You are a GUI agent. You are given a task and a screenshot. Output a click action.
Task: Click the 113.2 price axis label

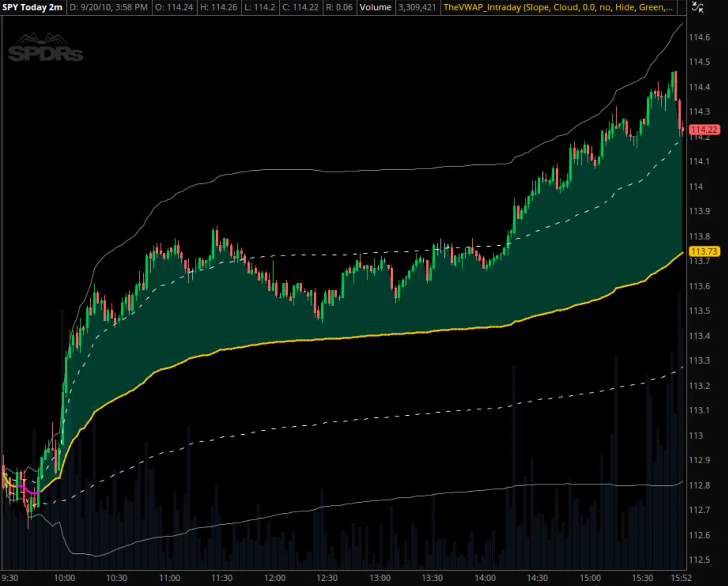(x=700, y=386)
